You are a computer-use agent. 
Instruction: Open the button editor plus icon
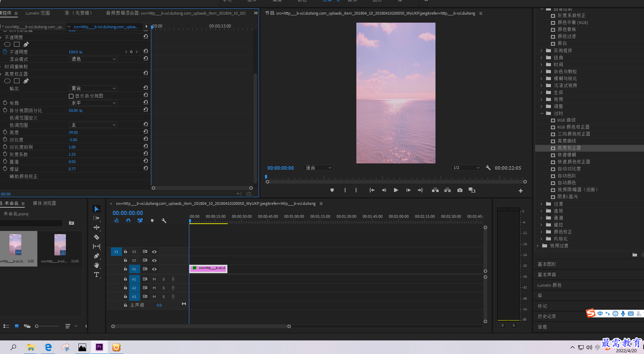(521, 191)
